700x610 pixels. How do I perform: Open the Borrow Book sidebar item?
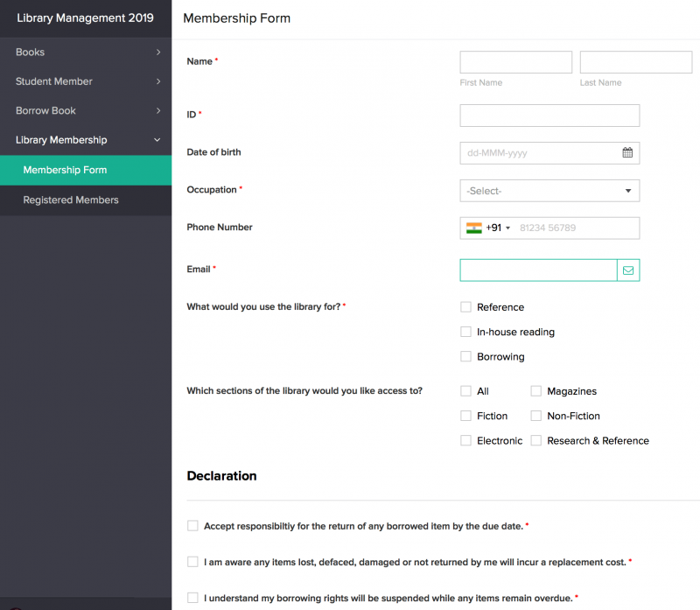click(x=45, y=111)
